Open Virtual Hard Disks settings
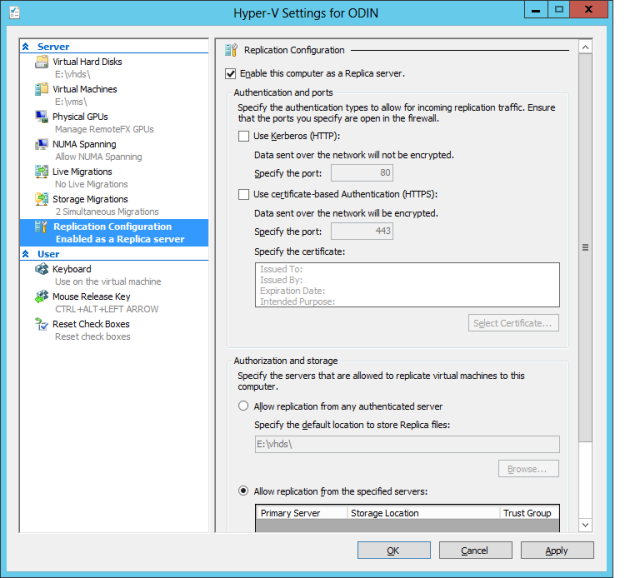640x578 pixels. 87,62
